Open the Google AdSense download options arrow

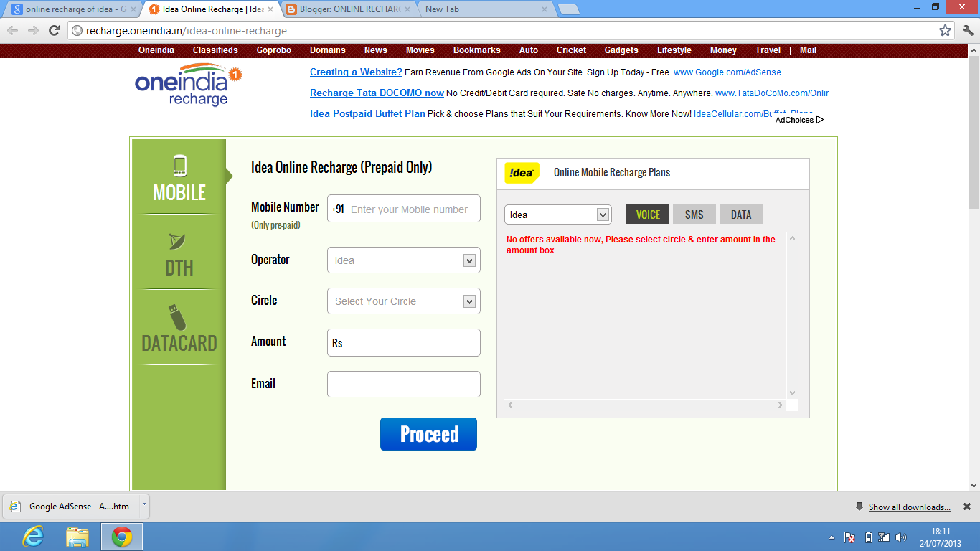143,505
